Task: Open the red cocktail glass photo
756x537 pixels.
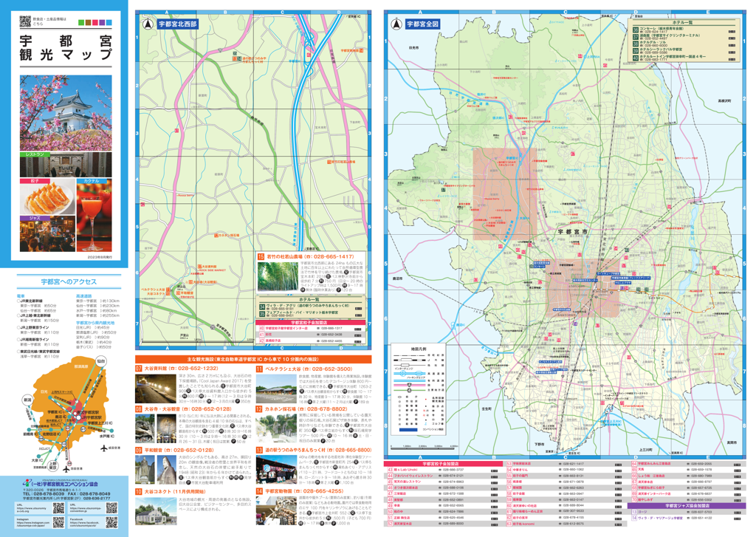Action: [94, 215]
